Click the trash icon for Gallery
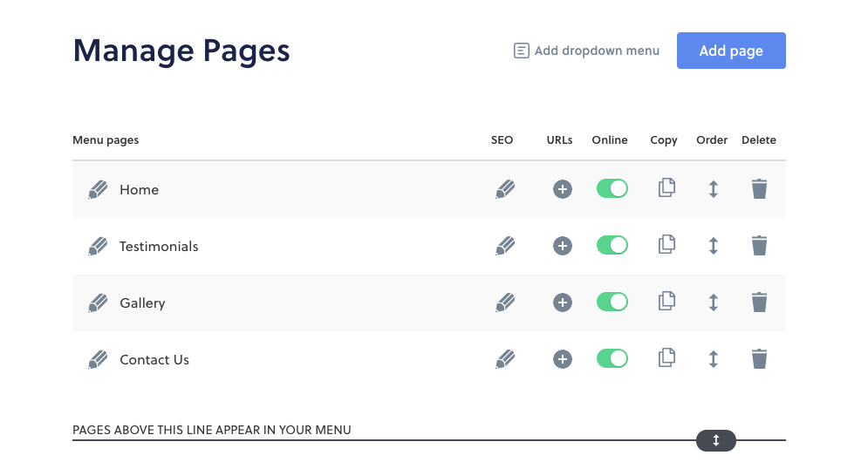The height and width of the screenshot is (469, 868). coord(760,302)
